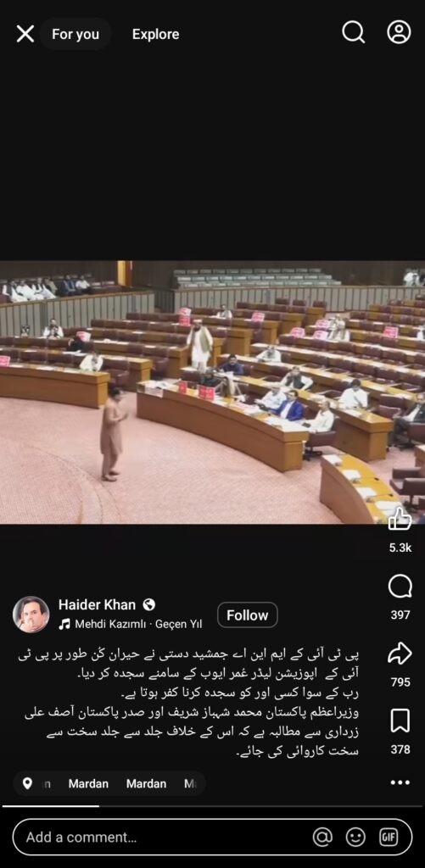
Task: Share the video with arrow icon
Action: 400,654
